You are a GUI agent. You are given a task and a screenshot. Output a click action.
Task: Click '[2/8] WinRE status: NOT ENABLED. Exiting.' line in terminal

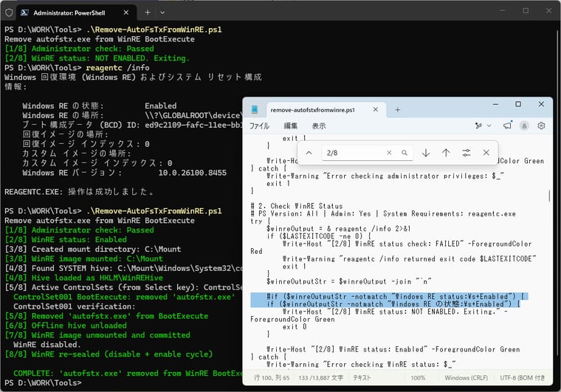(x=97, y=58)
